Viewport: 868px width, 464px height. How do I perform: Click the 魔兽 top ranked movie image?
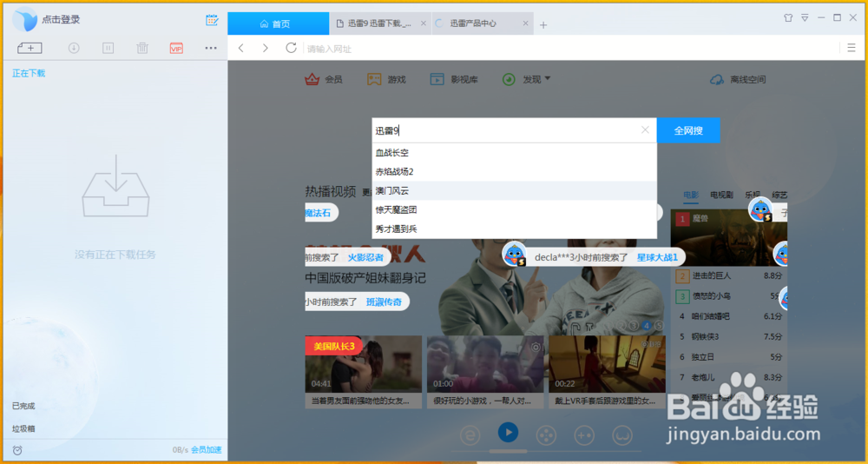point(728,238)
